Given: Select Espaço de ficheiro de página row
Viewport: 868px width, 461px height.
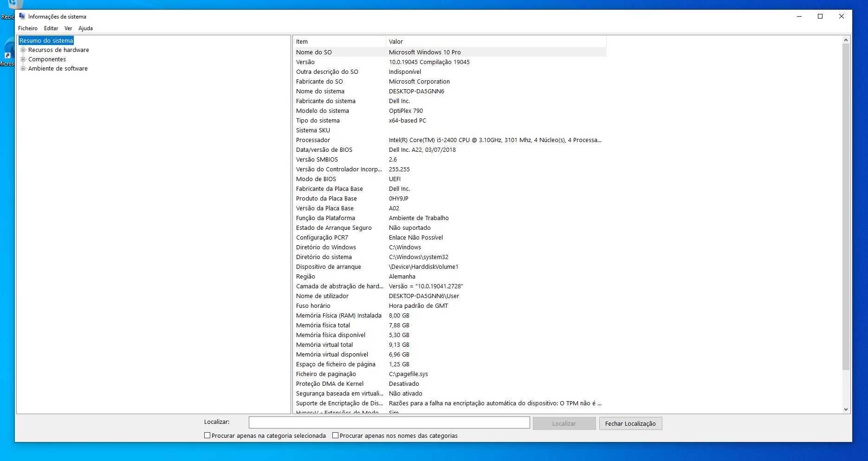Looking at the screenshot, I should pos(450,364).
